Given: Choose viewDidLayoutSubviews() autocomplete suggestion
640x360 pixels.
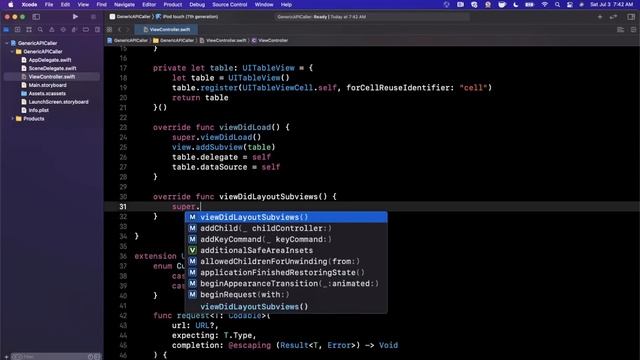Looking at the screenshot, I should pyautogui.click(x=286, y=217).
